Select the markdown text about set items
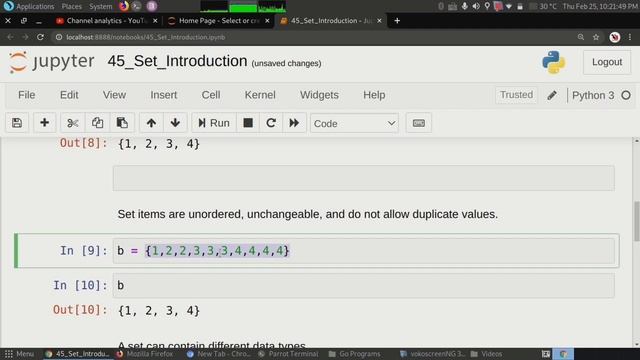Screen dimensions: 640x360 click(x=307, y=214)
